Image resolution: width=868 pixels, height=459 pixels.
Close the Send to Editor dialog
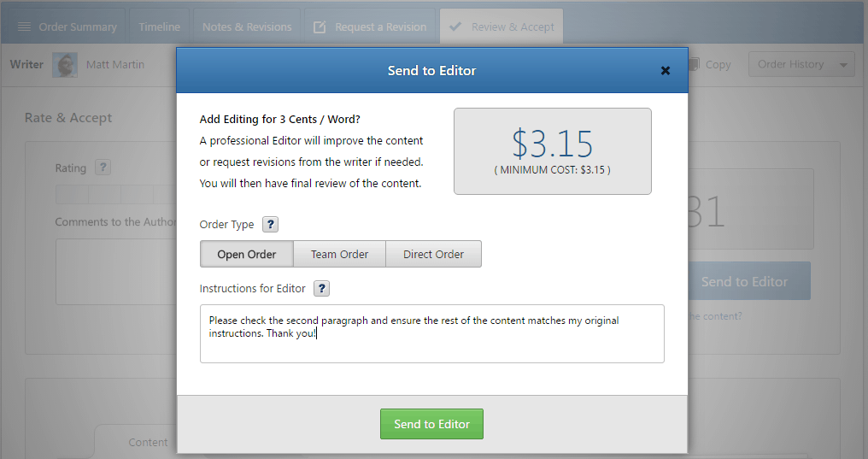[x=666, y=71]
